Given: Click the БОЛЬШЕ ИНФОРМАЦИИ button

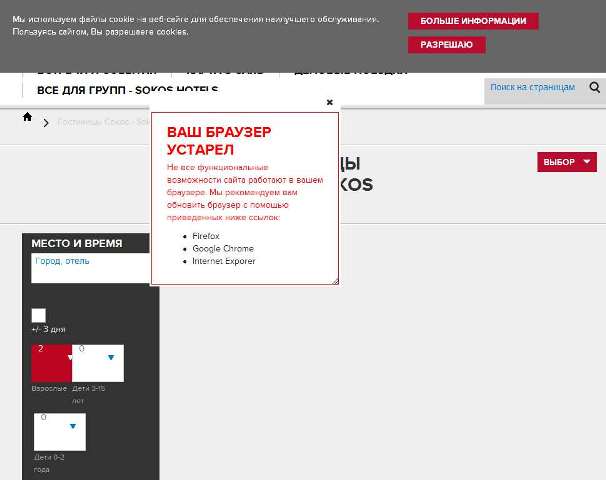Looking at the screenshot, I should pyautogui.click(x=472, y=21).
